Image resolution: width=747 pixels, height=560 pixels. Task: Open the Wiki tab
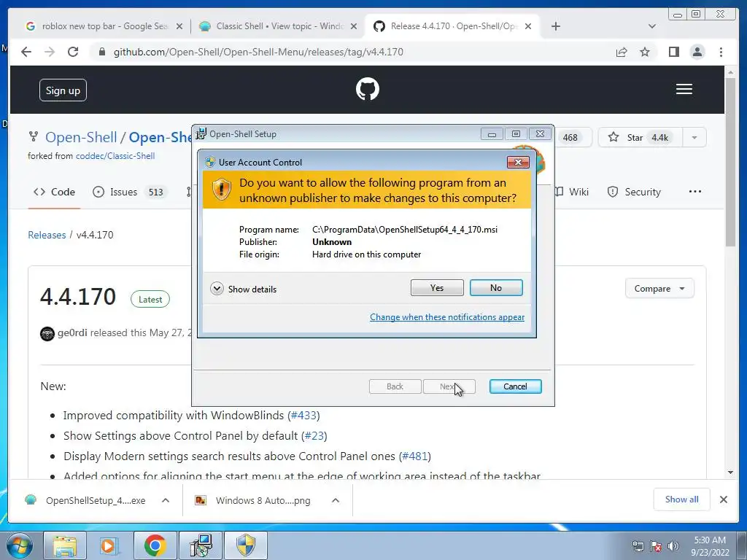click(573, 192)
